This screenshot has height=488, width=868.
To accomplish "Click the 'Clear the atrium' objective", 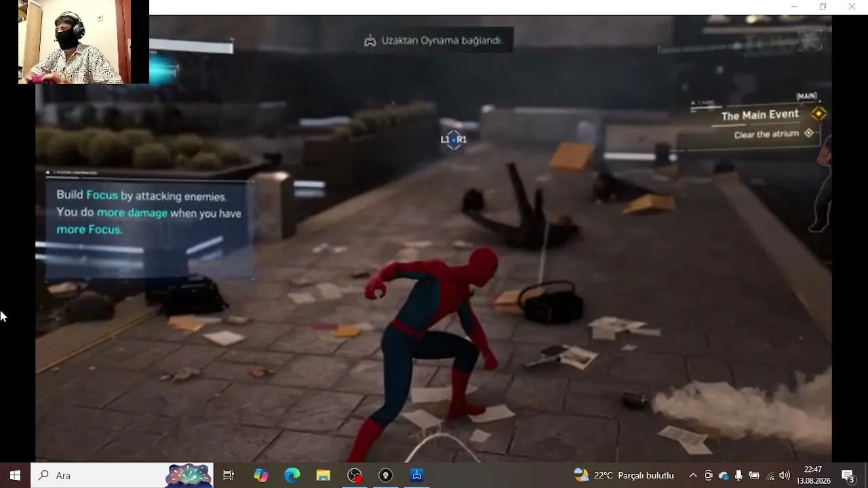I will tap(766, 134).
